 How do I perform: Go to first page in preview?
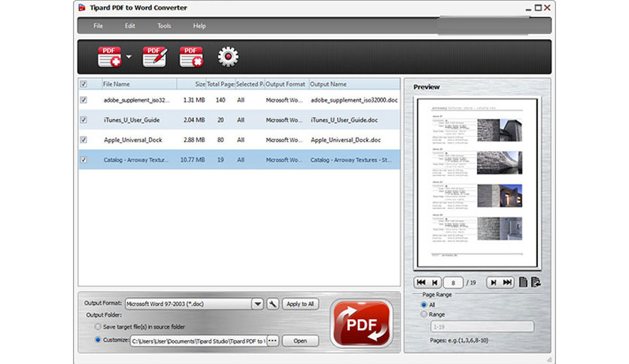[x=421, y=283]
